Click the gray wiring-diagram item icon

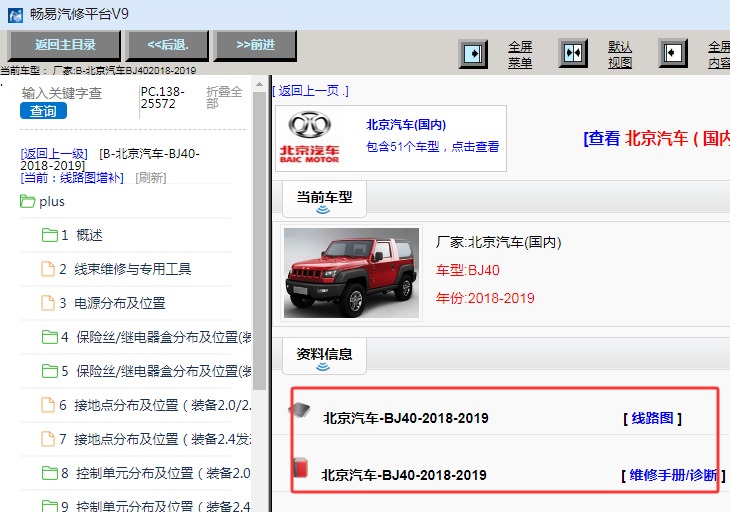(x=300, y=410)
